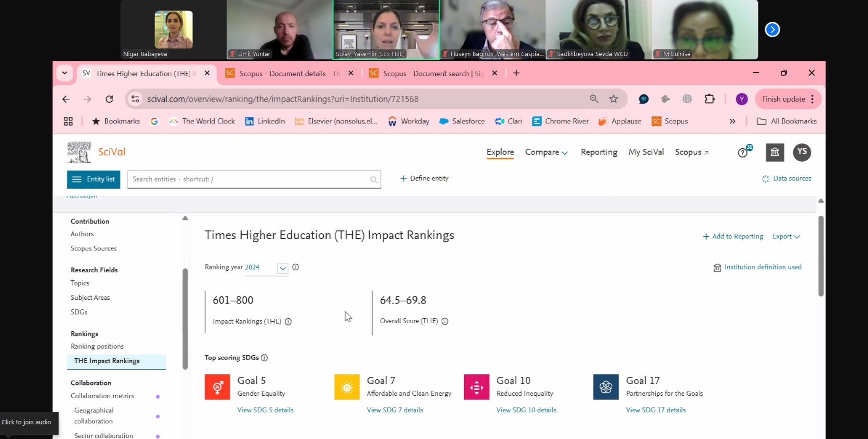Viewport: 868px width, 439px height.
Task: Click the institution building icon in header
Action: click(775, 152)
